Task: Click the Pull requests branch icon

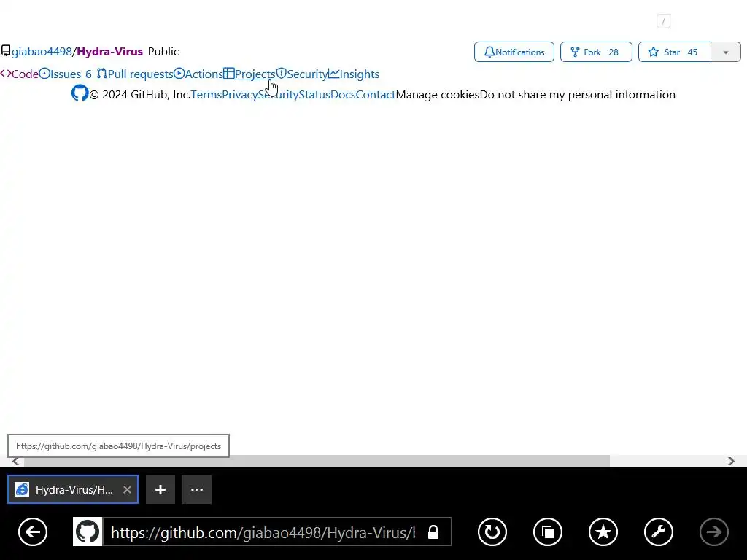Action: click(102, 74)
